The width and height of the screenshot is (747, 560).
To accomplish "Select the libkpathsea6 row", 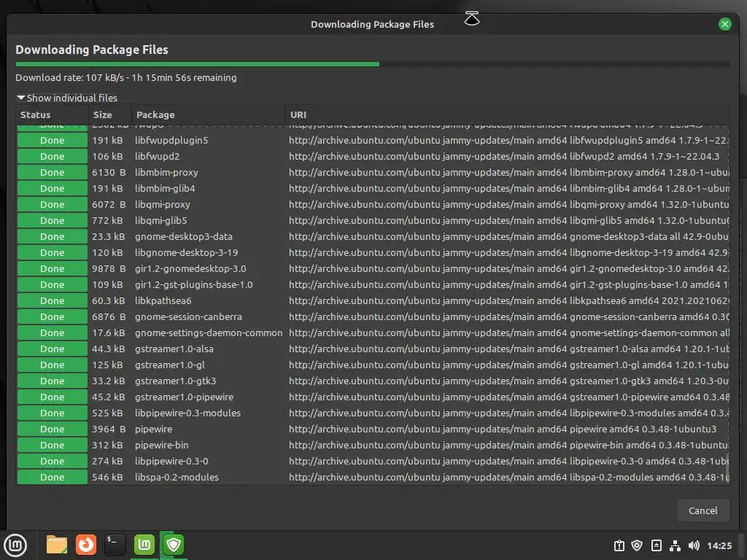I will [373, 300].
